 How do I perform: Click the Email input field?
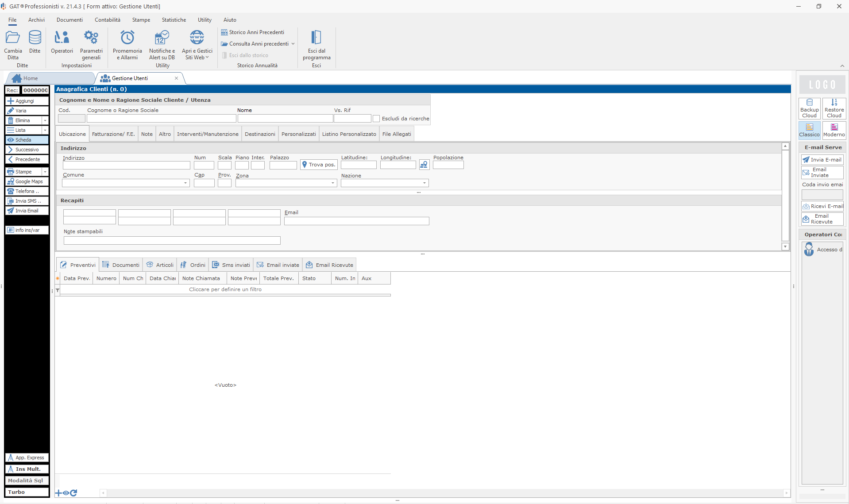[357, 221]
